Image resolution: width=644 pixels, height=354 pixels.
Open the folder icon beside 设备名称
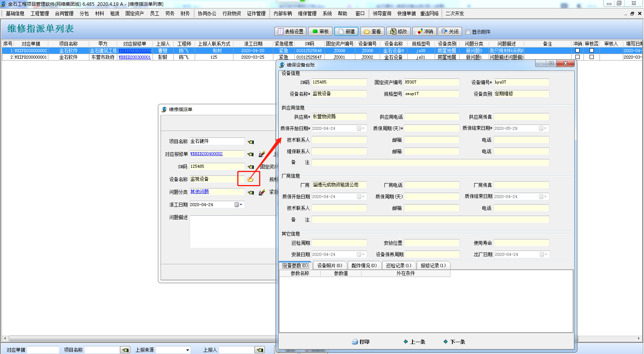[x=250, y=179]
